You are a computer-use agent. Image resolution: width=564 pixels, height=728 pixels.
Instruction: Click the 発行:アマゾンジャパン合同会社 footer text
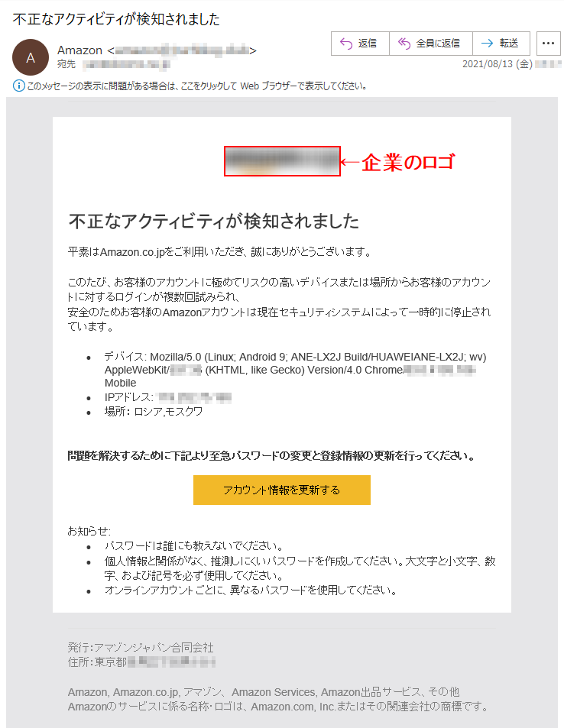[141, 647]
